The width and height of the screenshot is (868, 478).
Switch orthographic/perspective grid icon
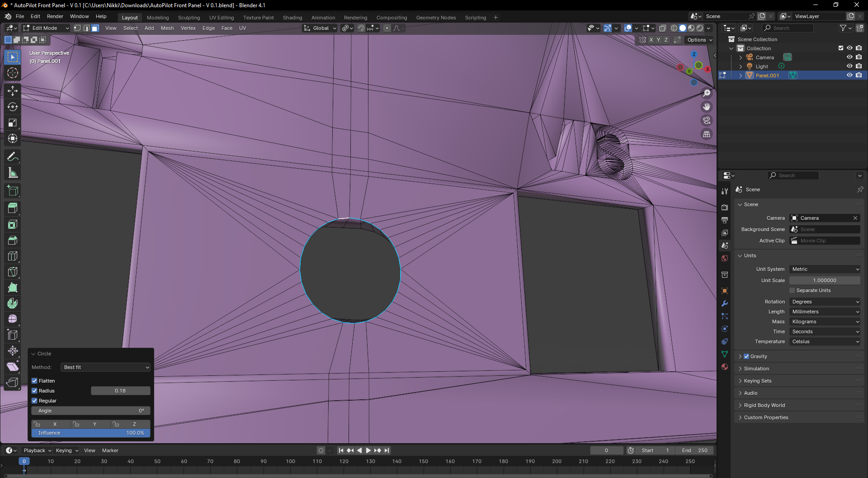pos(707,134)
